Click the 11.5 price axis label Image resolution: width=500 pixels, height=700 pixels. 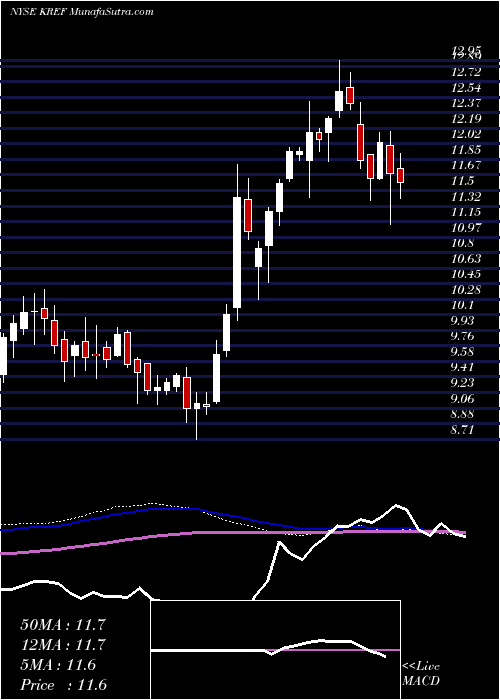click(462, 180)
